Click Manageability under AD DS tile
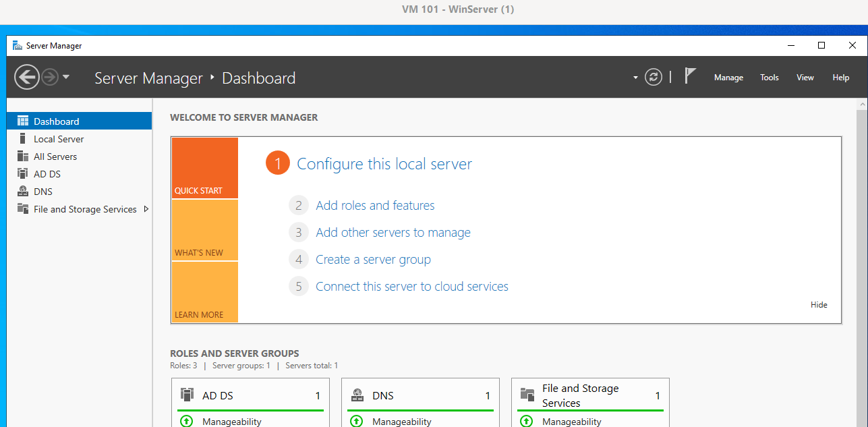The width and height of the screenshot is (868, 427). 231,422
